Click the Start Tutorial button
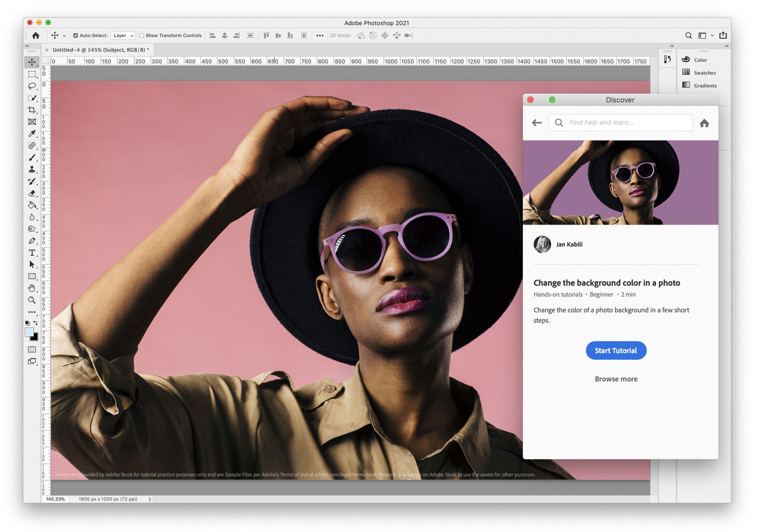The image size is (757, 532). pyautogui.click(x=615, y=350)
